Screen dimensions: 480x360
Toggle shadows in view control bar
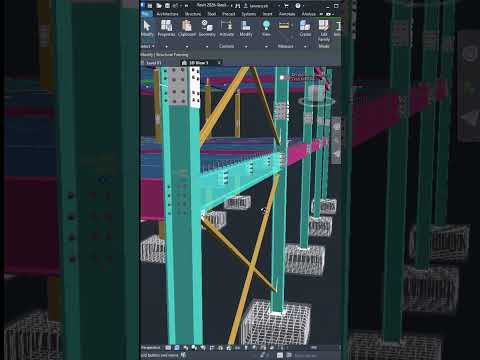(x=194, y=348)
